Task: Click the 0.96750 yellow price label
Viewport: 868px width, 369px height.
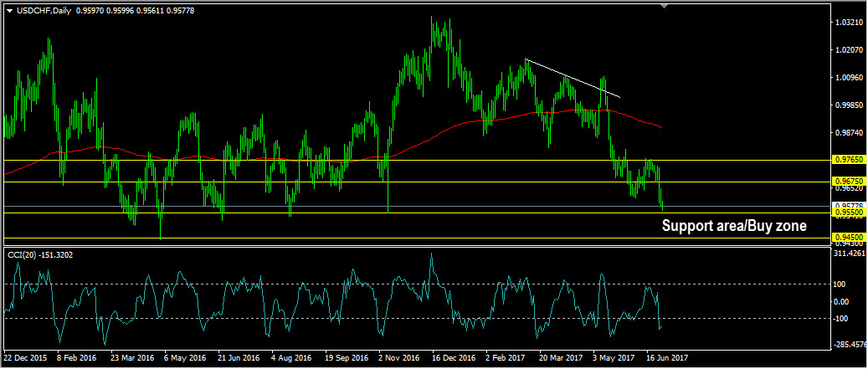Action: tap(848, 182)
